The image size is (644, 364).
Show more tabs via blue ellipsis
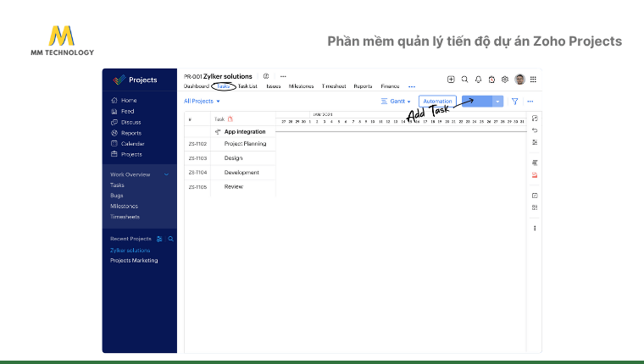click(x=412, y=86)
